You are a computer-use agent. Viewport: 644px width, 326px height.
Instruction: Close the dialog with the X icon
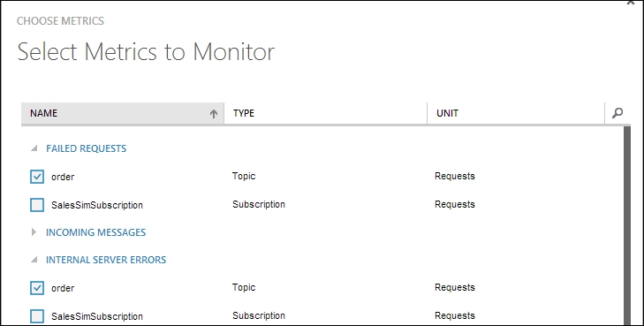tap(631, 2)
